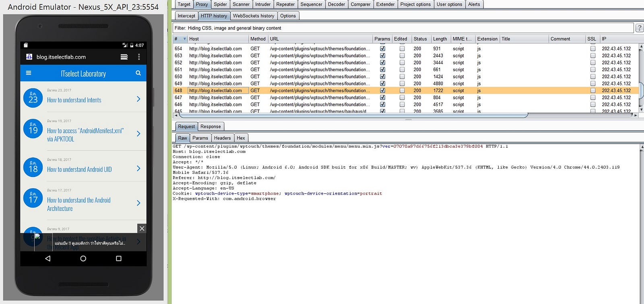Tap the date badge 18 post icon
Screen dimensions: 644x304
[33, 167]
